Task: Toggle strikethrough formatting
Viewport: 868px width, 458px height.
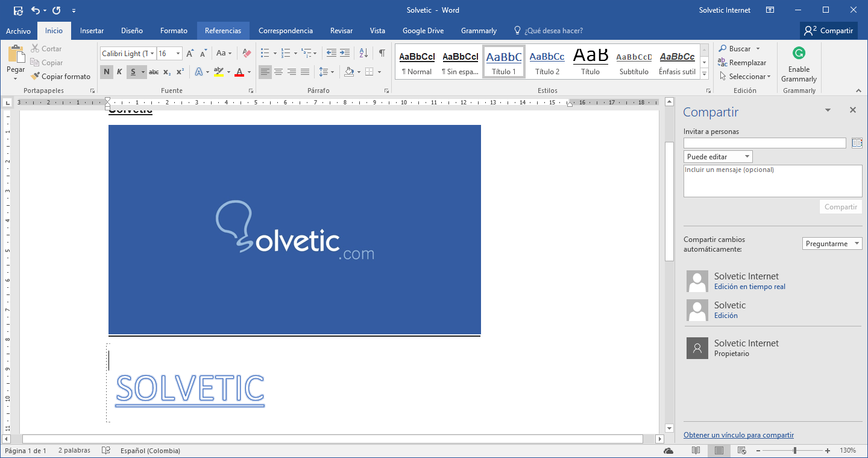Action: tap(154, 72)
